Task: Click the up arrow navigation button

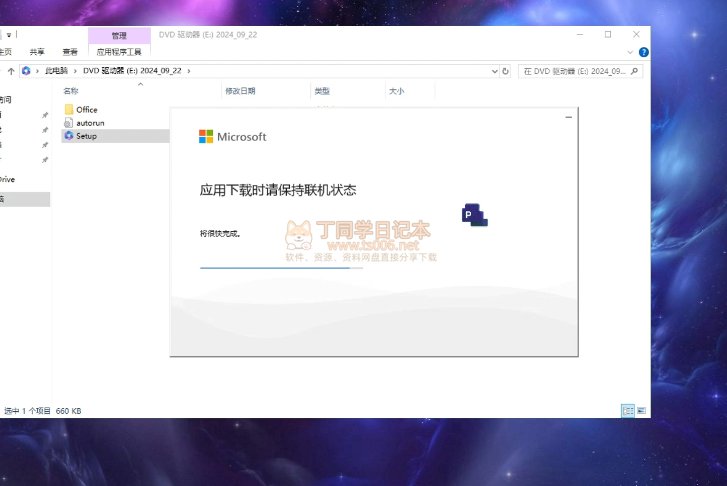Action: tap(11, 71)
